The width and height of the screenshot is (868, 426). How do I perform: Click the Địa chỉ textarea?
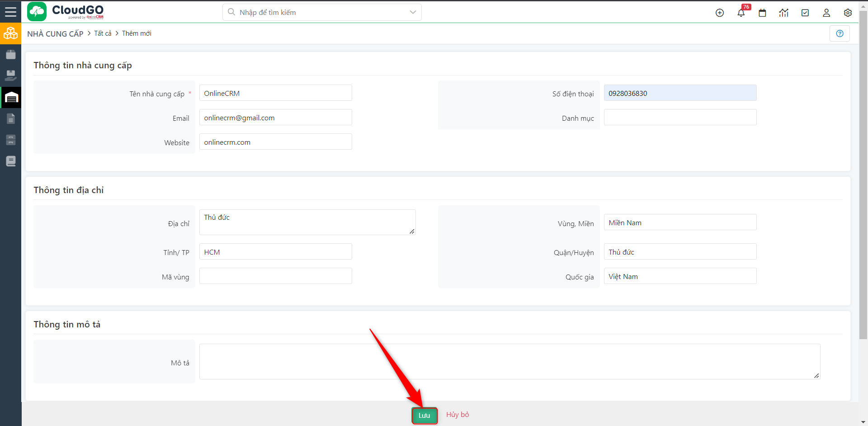(x=307, y=222)
